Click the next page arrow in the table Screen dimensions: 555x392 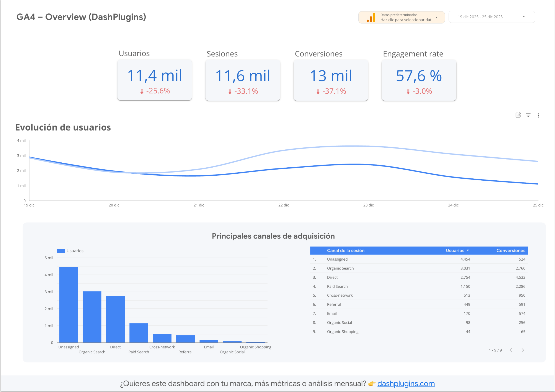pyautogui.click(x=523, y=350)
